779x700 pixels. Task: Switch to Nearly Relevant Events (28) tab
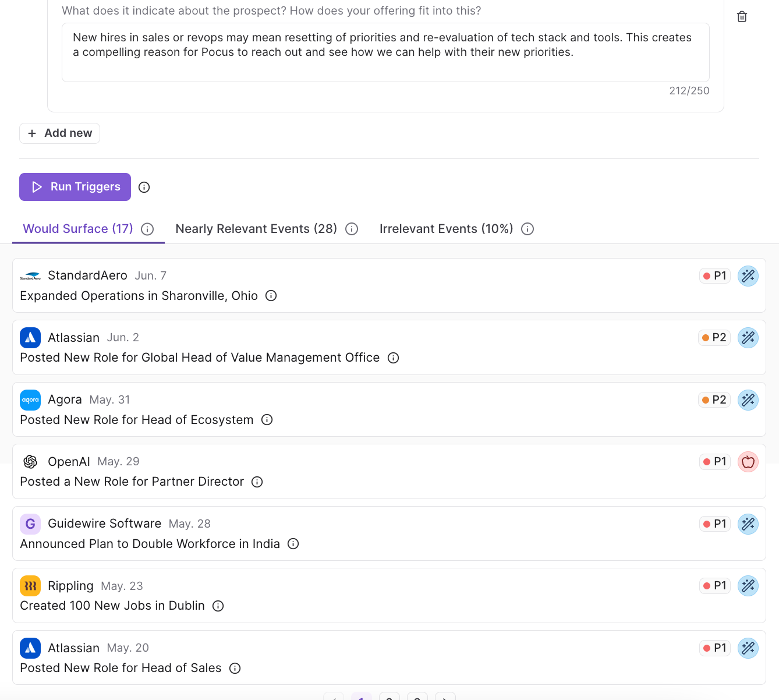coord(256,229)
